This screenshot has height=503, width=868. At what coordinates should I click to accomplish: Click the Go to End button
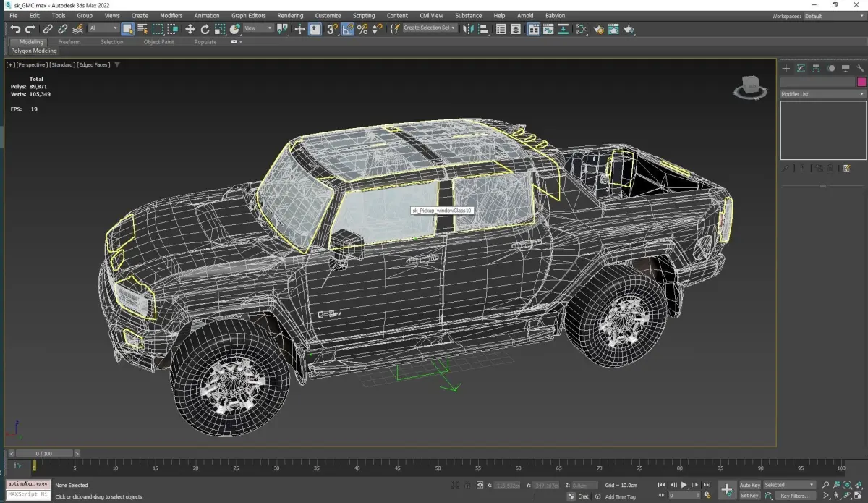click(x=705, y=485)
